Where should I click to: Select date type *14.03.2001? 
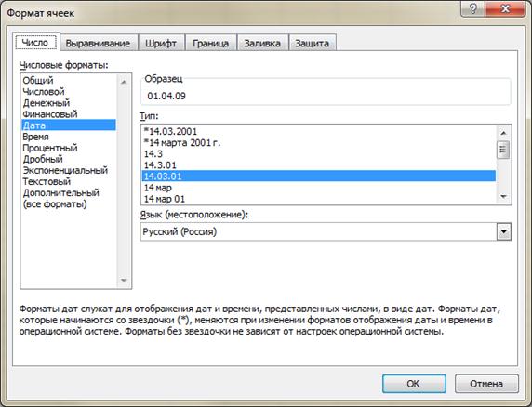click(x=319, y=131)
